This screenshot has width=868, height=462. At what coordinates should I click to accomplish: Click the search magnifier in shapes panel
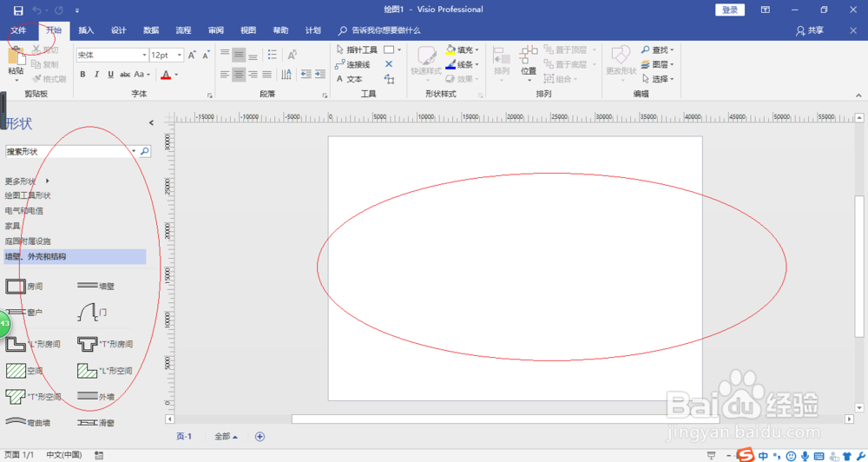(144, 151)
